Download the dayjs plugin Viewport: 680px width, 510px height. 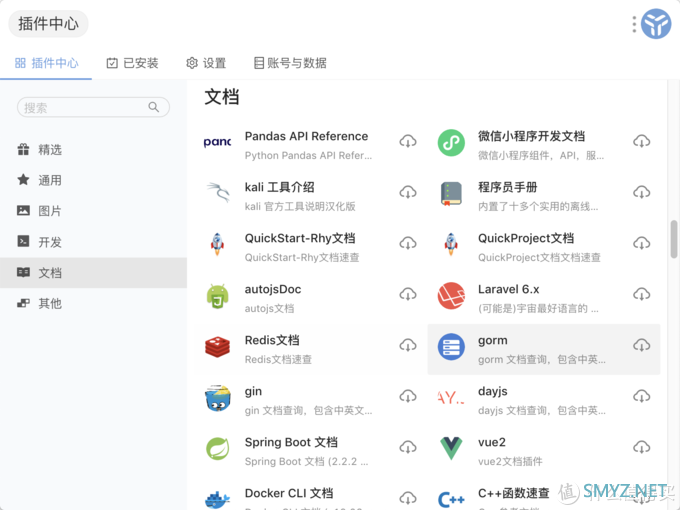point(641,396)
